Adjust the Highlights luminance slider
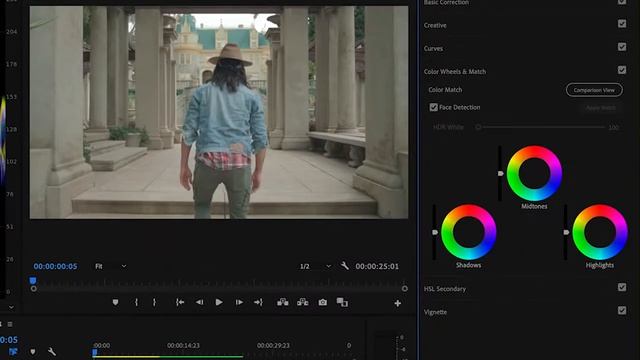 click(x=566, y=232)
